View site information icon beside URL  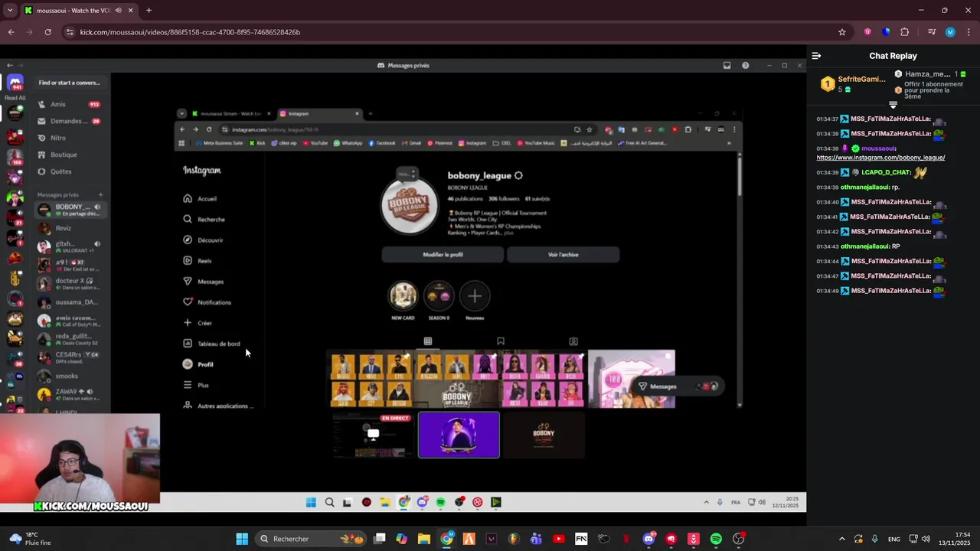click(70, 32)
